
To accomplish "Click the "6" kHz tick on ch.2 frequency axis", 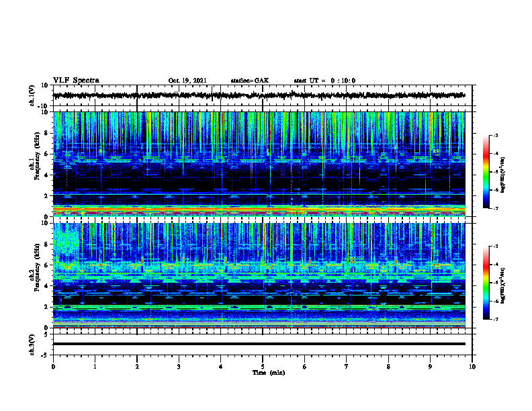I will pyautogui.click(x=47, y=265).
